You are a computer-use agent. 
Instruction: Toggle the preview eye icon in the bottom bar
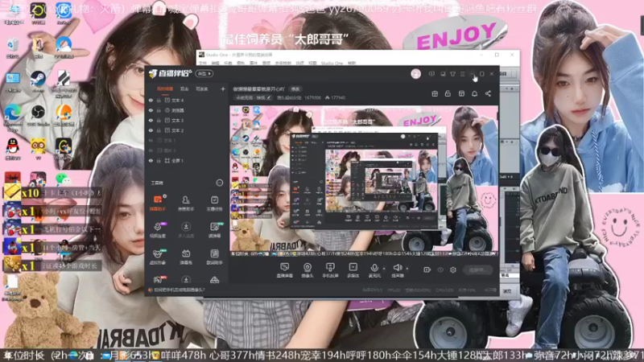[440, 269]
